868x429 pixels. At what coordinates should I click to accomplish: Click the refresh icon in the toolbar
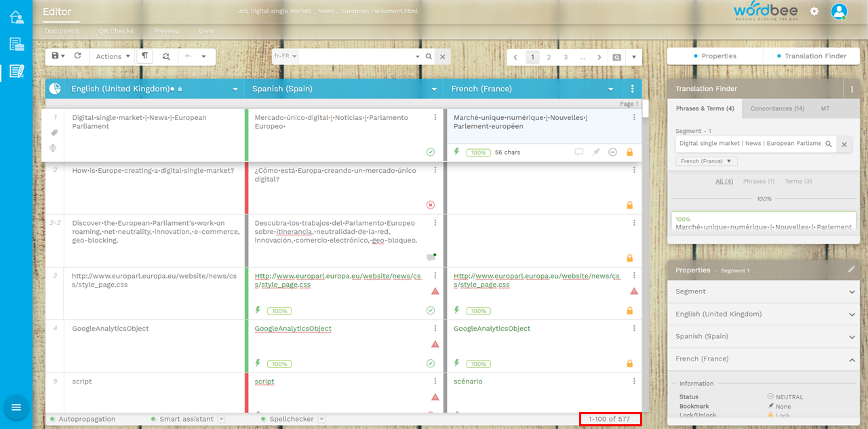[x=77, y=56]
